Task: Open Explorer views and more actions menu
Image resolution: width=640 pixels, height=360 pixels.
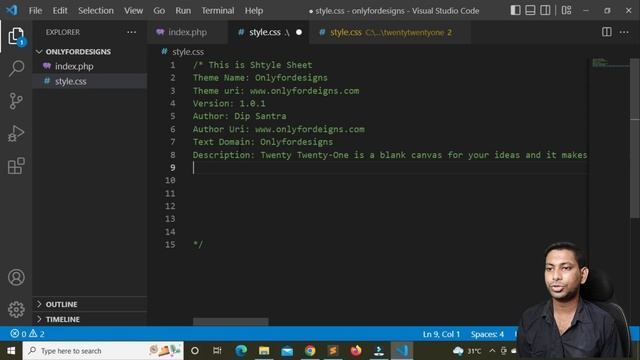Action: pos(131,32)
